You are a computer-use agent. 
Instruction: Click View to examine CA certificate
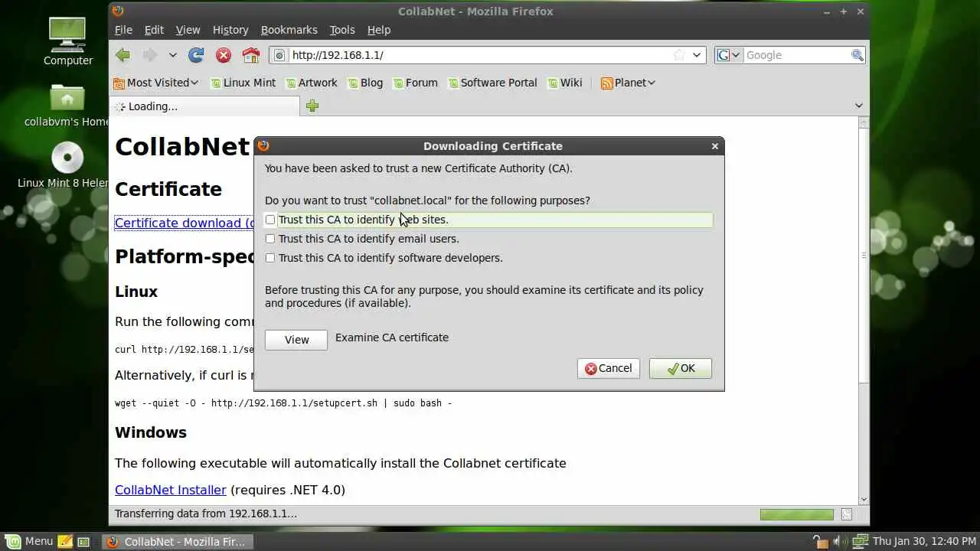click(296, 340)
